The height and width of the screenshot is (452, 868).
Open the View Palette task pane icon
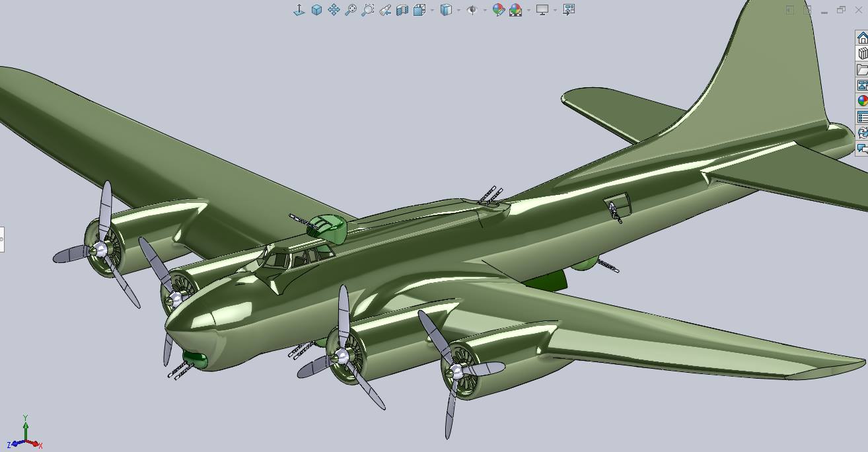point(862,85)
